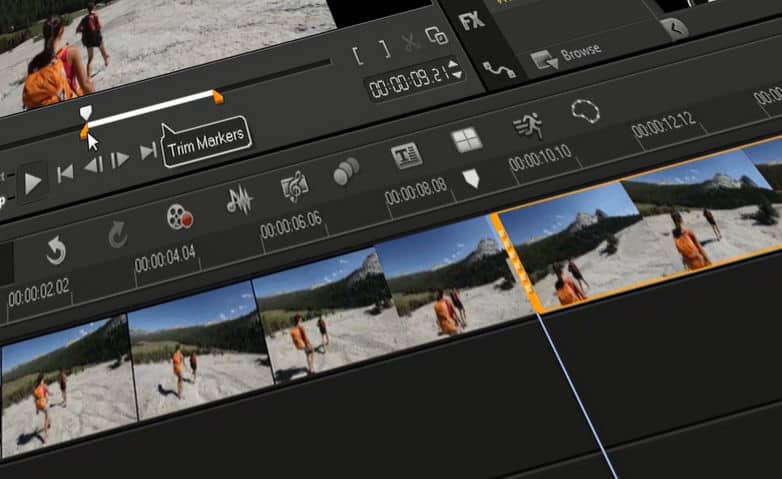Increase the timecode with the up arrow
The height and width of the screenshot is (479, 782).
point(453,64)
